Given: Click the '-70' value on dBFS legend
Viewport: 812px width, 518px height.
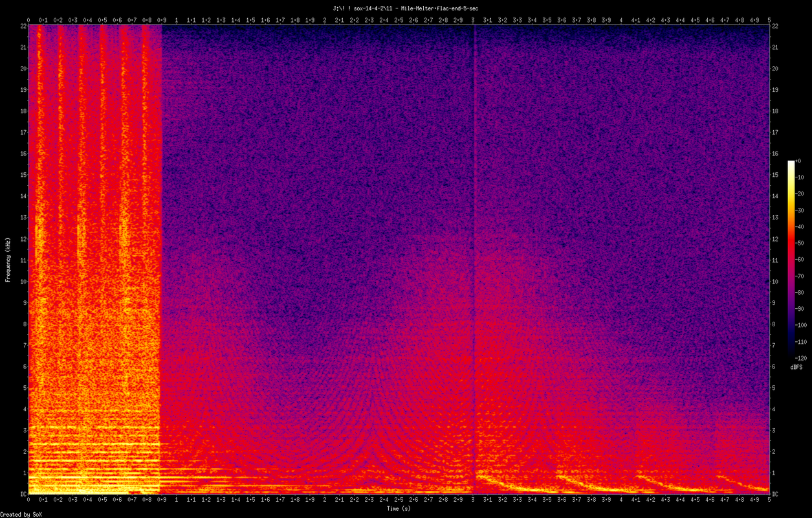Looking at the screenshot, I should point(800,276).
